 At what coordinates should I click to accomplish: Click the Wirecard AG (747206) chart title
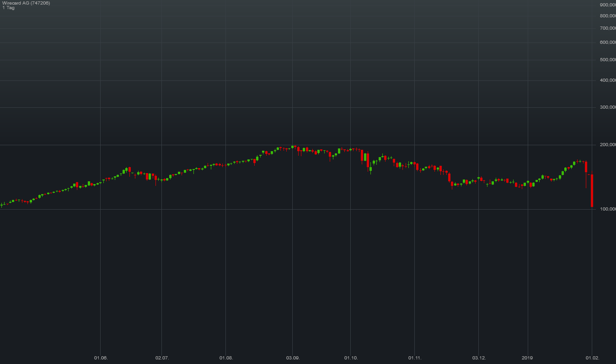(25, 3)
